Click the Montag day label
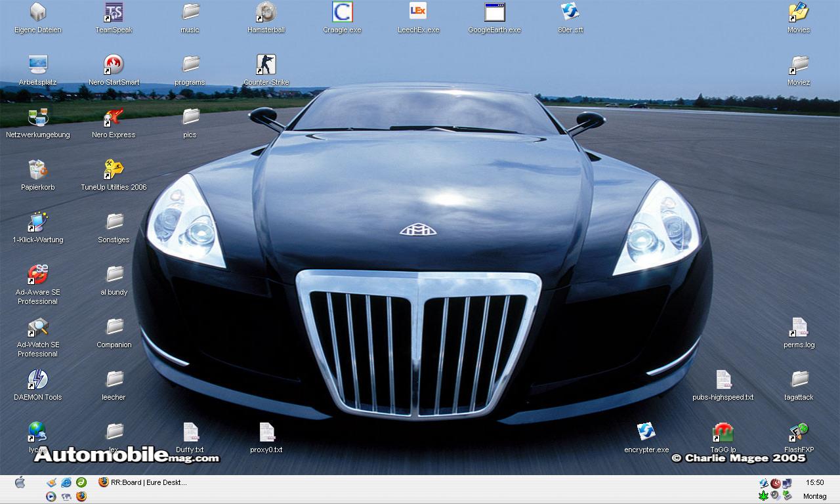 point(815,496)
